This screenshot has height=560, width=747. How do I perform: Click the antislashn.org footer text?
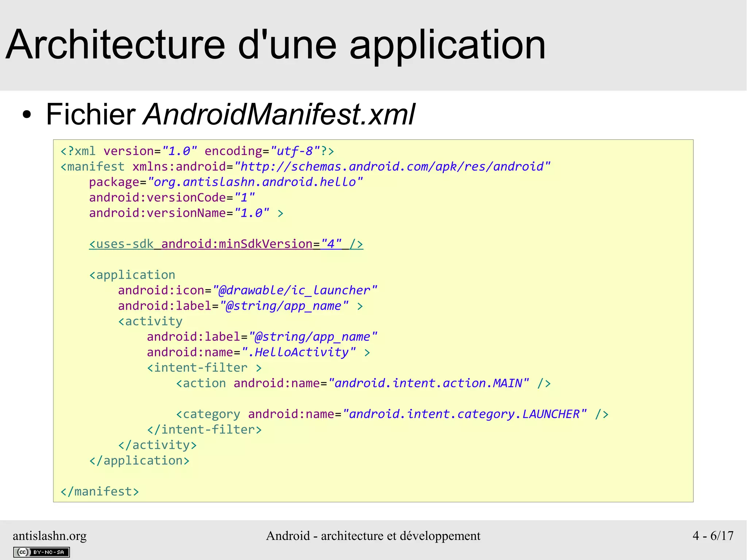[50, 536]
